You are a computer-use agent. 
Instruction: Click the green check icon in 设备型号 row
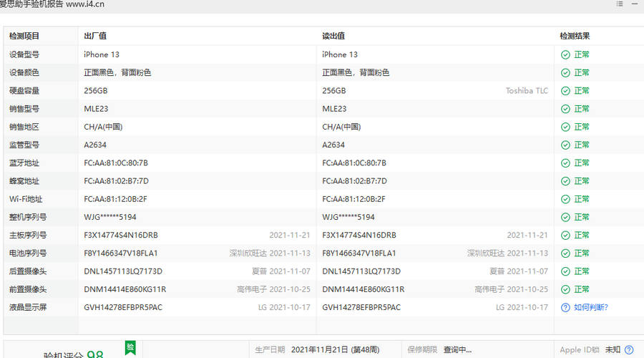point(565,54)
